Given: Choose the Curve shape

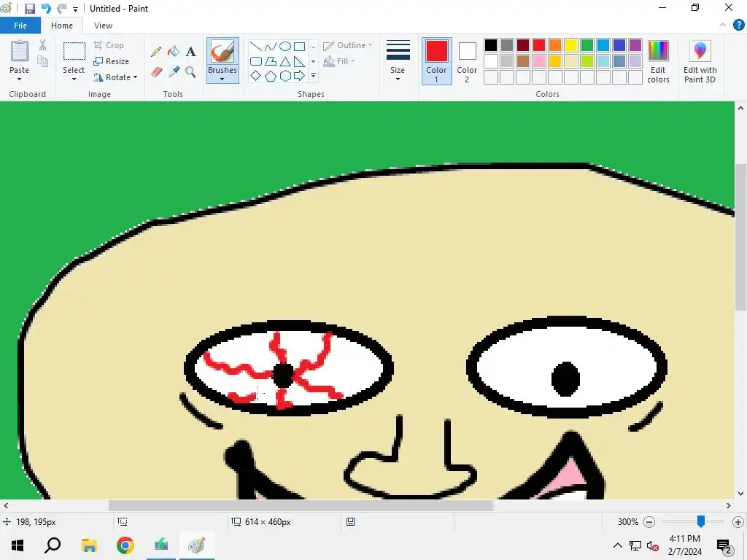Looking at the screenshot, I should click(271, 46).
